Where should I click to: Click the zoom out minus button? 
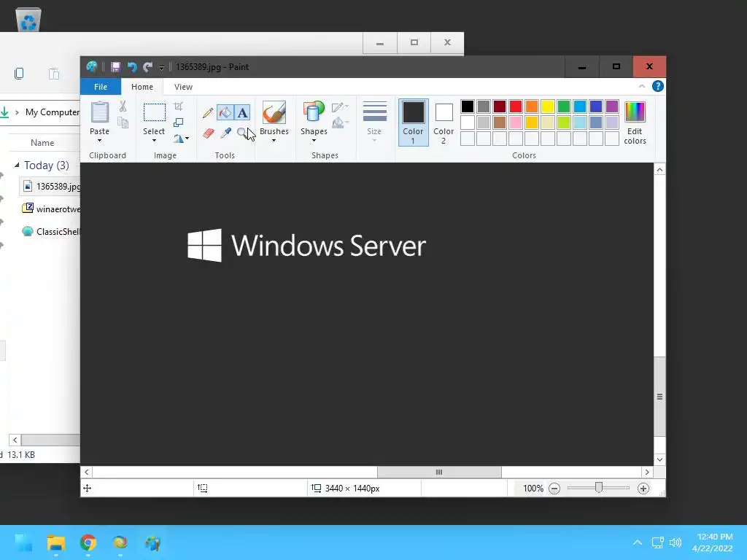(x=554, y=489)
